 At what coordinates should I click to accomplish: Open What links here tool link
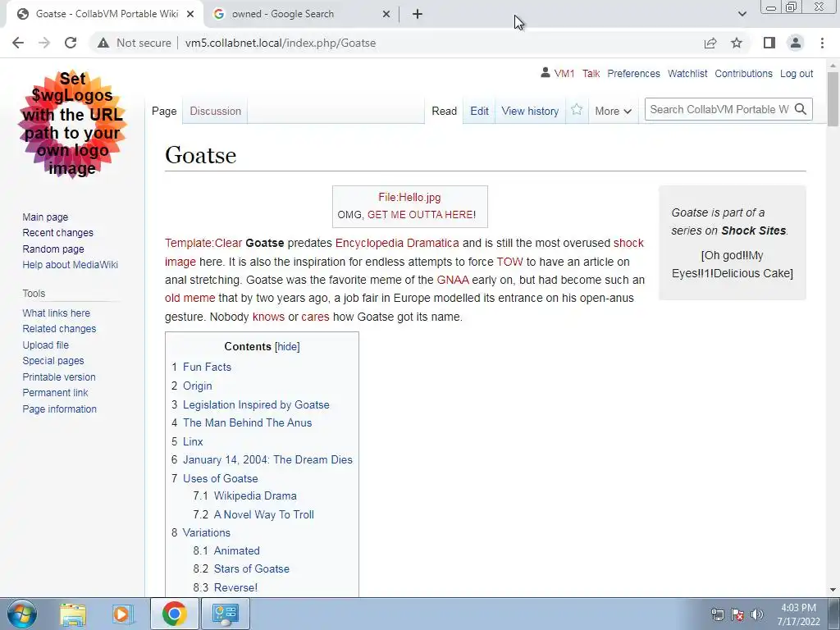point(57,313)
